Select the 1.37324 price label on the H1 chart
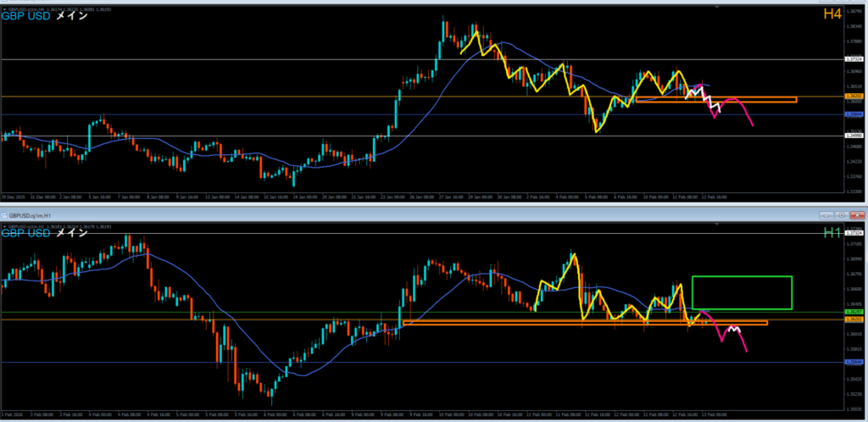This screenshot has height=422, width=868. pos(855,233)
